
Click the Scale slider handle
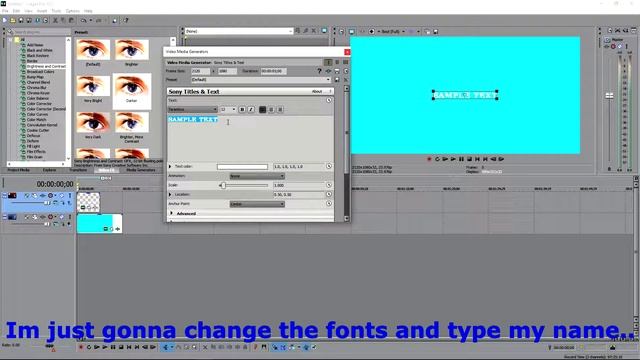pos(223,185)
